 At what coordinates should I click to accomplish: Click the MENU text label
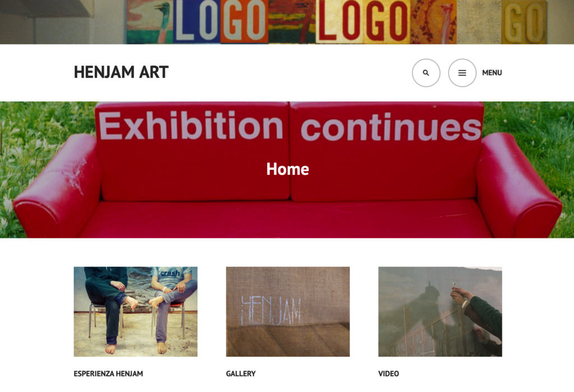pos(492,73)
